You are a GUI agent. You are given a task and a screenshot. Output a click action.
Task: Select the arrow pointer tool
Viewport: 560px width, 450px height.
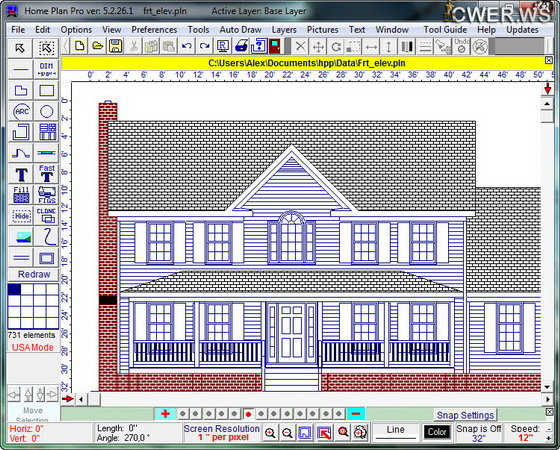[x=20, y=48]
